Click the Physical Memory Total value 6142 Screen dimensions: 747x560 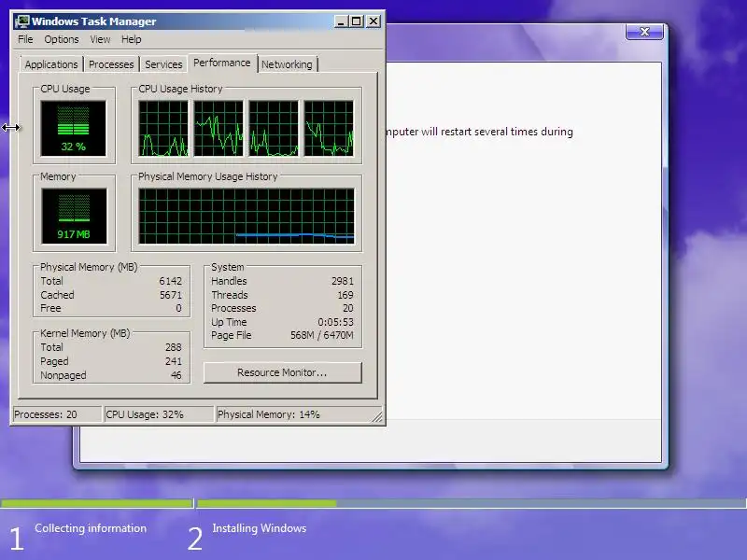[171, 281]
